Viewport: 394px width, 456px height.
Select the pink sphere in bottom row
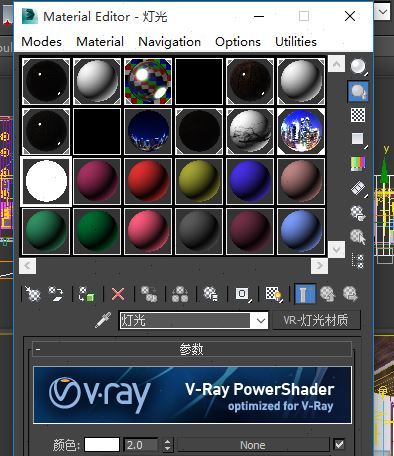(148, 231)
